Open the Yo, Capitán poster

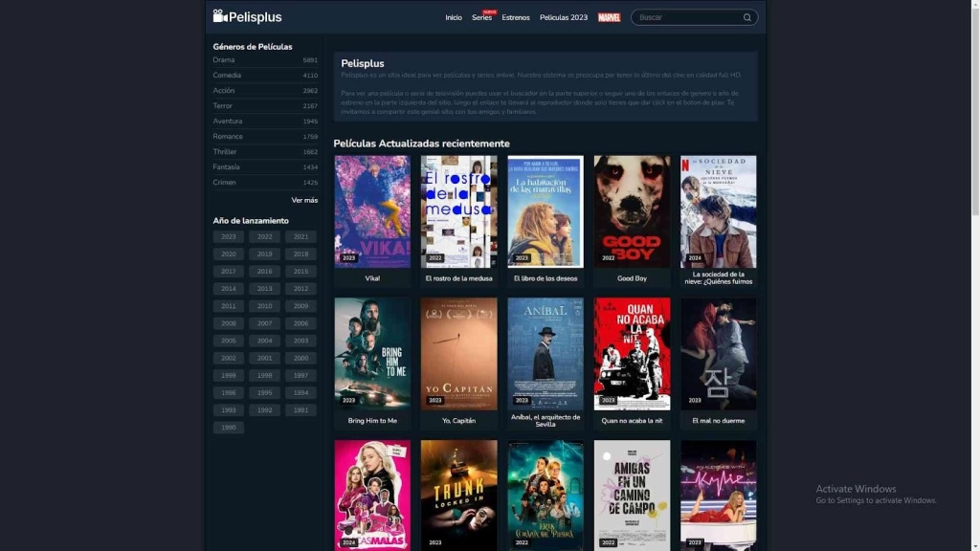(x=458, y=354)
